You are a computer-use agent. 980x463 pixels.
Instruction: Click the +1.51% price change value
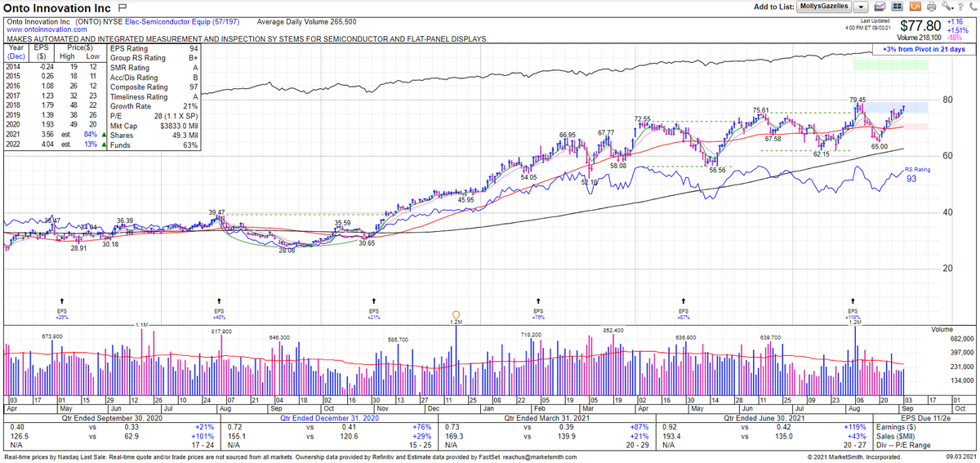[x=957, y=30]
